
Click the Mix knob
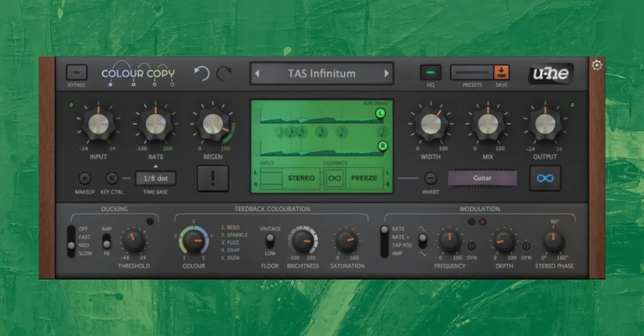click(x=488, y=124)
